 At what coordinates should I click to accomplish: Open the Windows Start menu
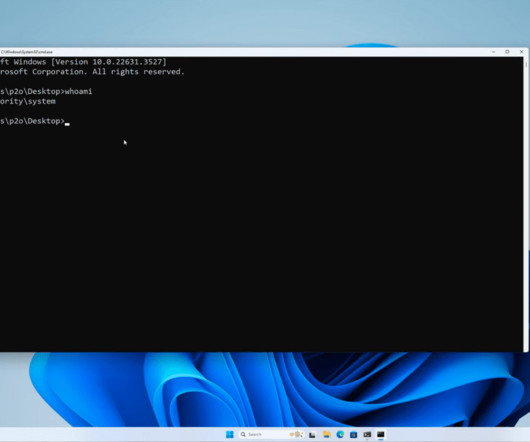230,434
